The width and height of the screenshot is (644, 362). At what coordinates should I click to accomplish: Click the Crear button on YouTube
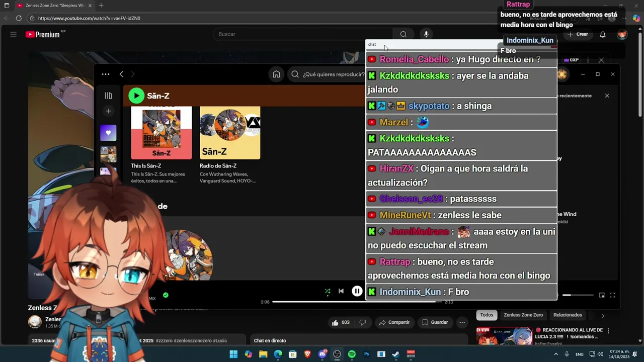coord(578,34)
